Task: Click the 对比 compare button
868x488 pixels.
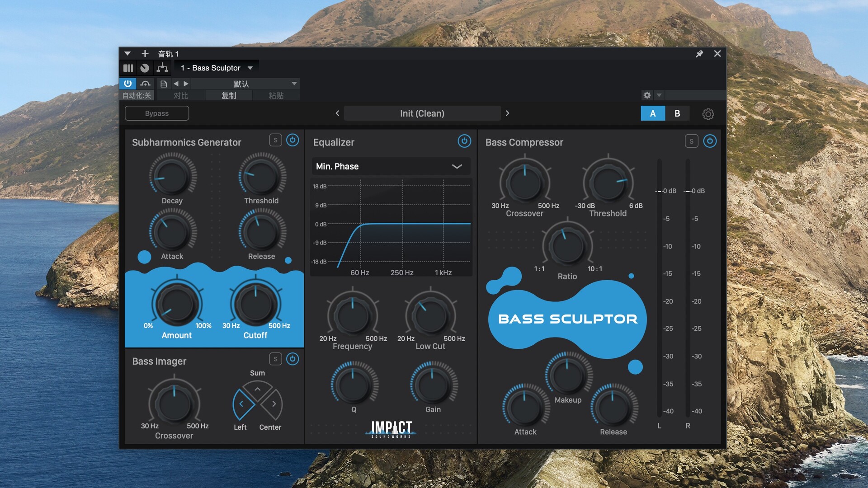Action: tap(181, 96)
